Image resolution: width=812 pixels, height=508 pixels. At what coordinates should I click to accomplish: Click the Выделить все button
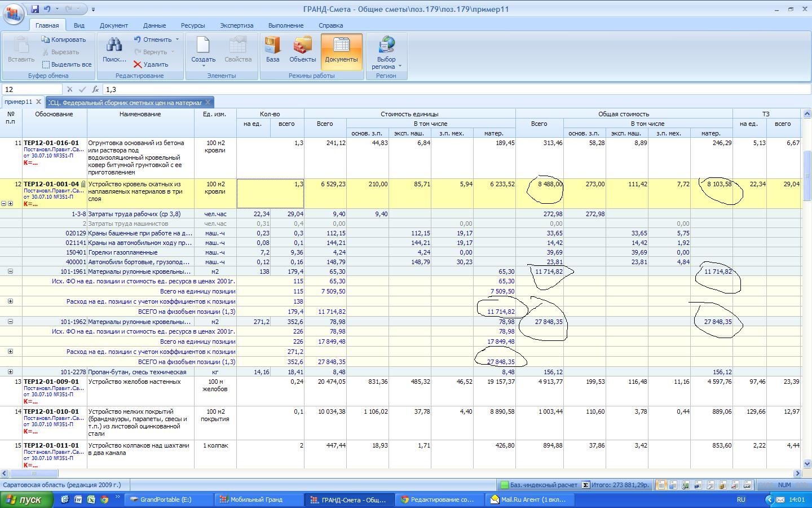pyautogui.click(x=66, y=64)
